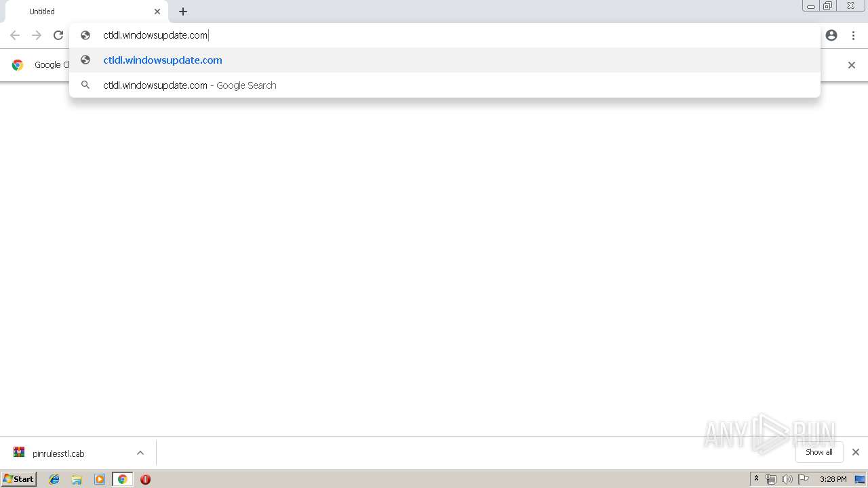
Task: Switch to Chrome taskbar button
Action: coord(122,479)
